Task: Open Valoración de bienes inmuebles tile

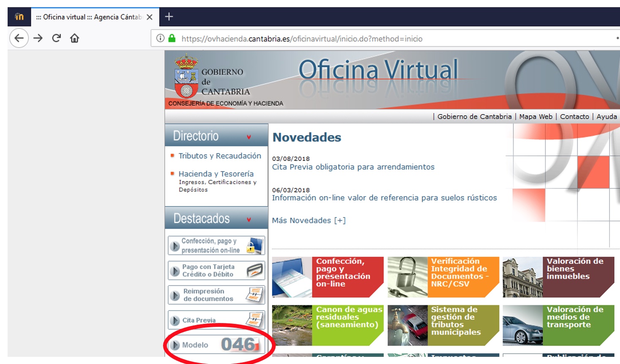Action: (x=558, y=277)
